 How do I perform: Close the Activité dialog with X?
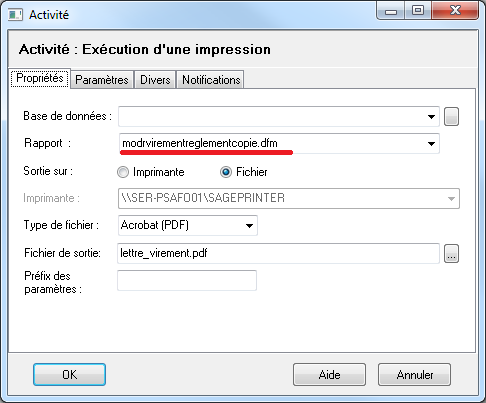tap(455, 11)
